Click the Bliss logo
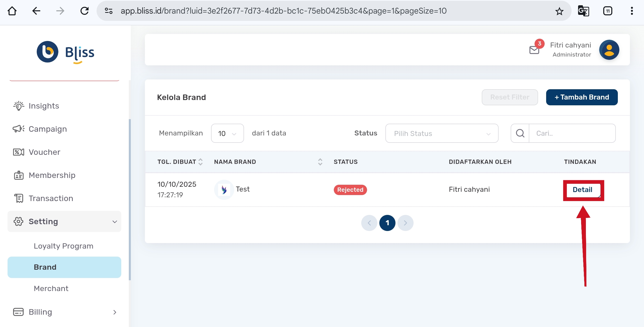This screenshot has width=644, height=327. tap(65, 52)
